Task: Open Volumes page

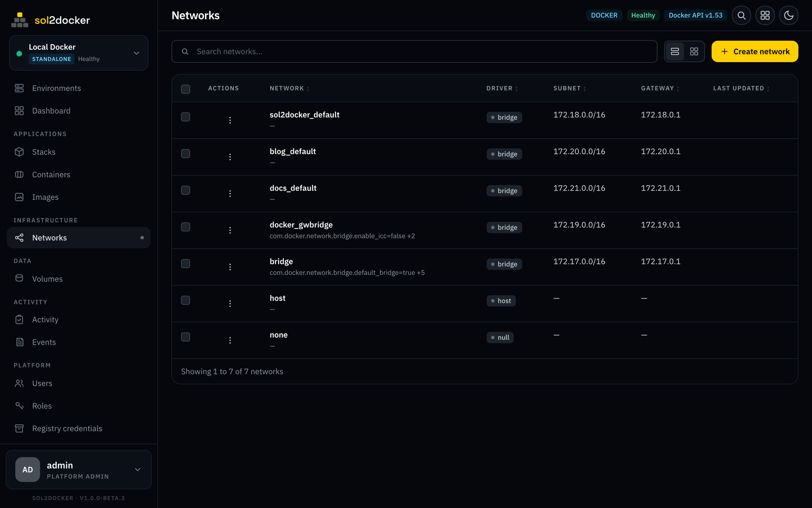Action: tap(79, 279)
